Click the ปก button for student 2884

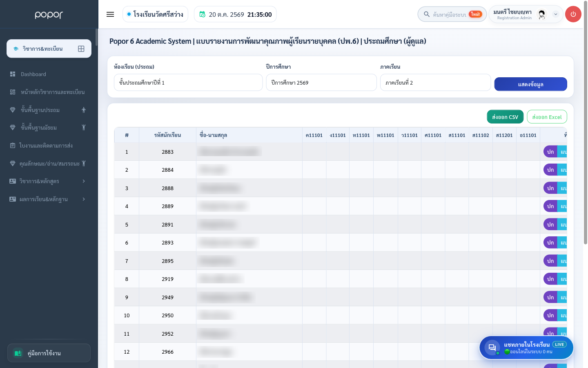pyautogui.click(x=550, y=170)
